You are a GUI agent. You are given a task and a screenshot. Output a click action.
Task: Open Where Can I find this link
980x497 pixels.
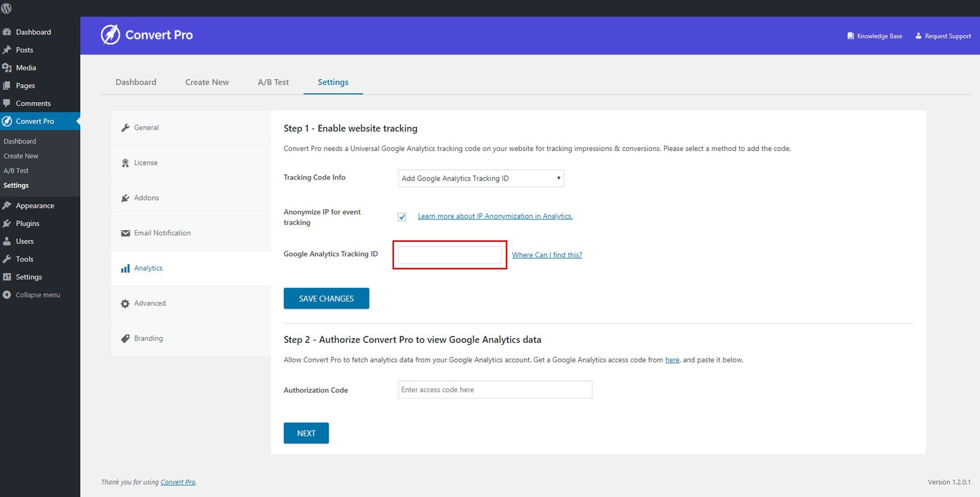pos(547,255)
